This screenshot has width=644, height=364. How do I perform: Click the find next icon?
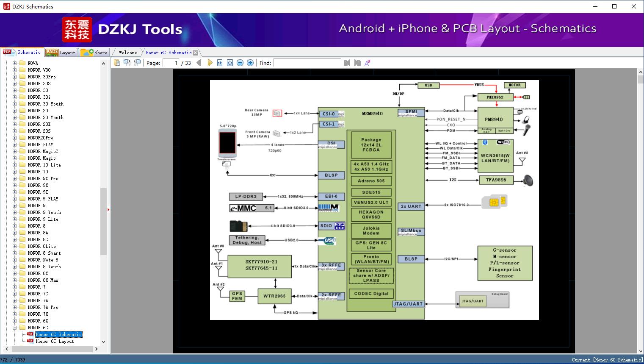point(357,63)
